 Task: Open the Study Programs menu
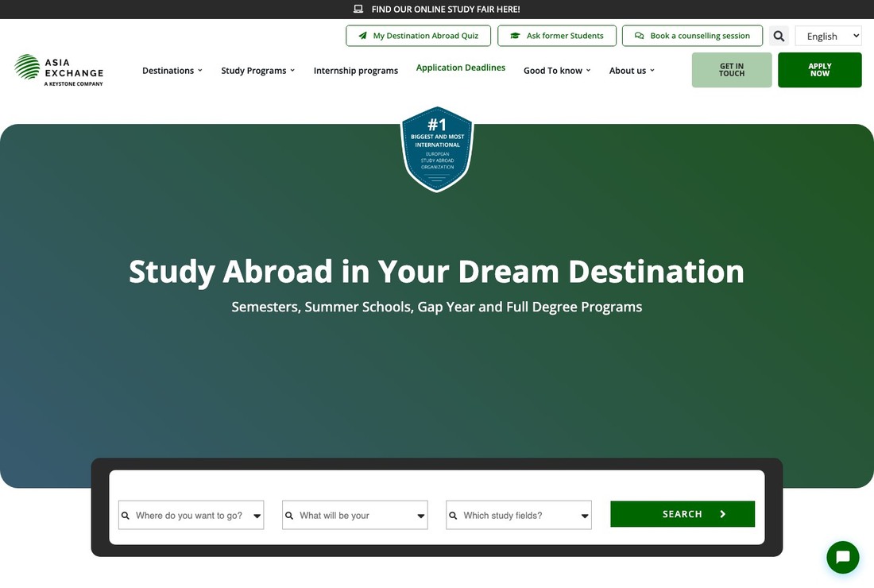(257, 71)
